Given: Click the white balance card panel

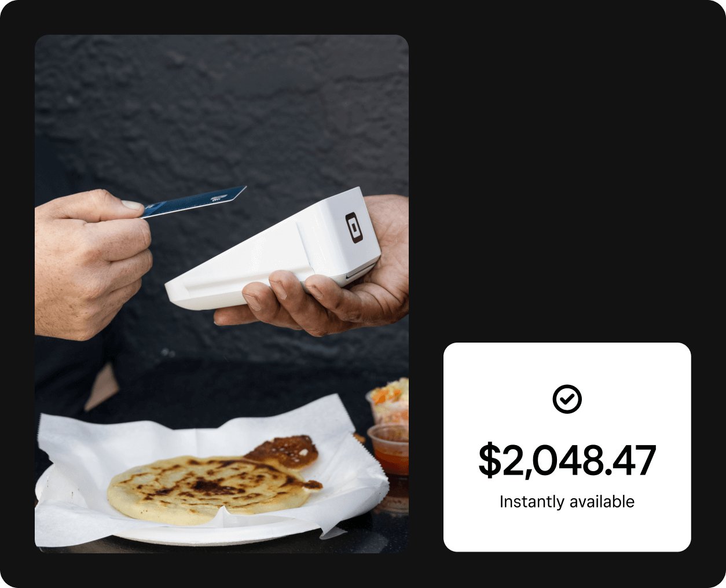Looking at the screenshot, I should 567,447.
